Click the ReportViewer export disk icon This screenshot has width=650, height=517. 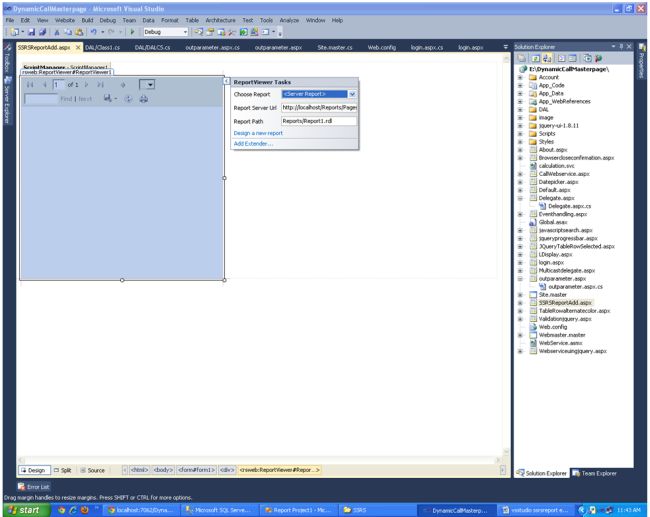coord(108,98)
